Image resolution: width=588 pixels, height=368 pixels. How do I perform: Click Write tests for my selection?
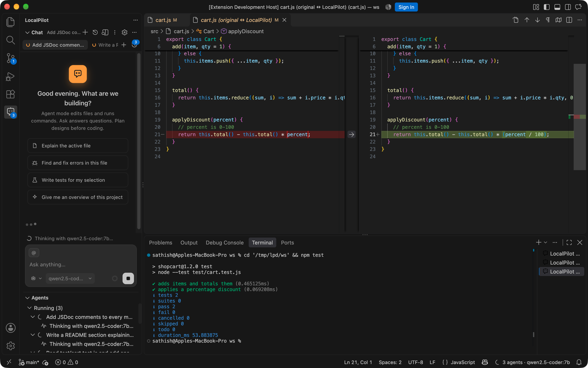click(x=78, y=180)
